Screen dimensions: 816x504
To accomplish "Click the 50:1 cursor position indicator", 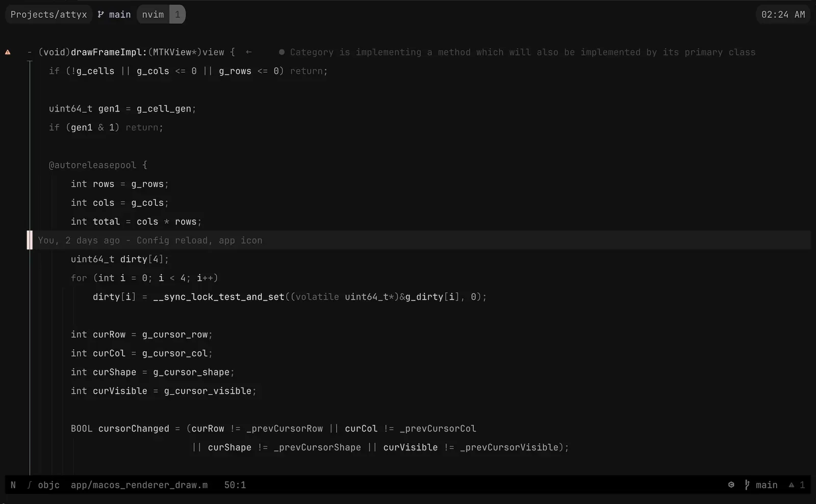I will (235, 485).
